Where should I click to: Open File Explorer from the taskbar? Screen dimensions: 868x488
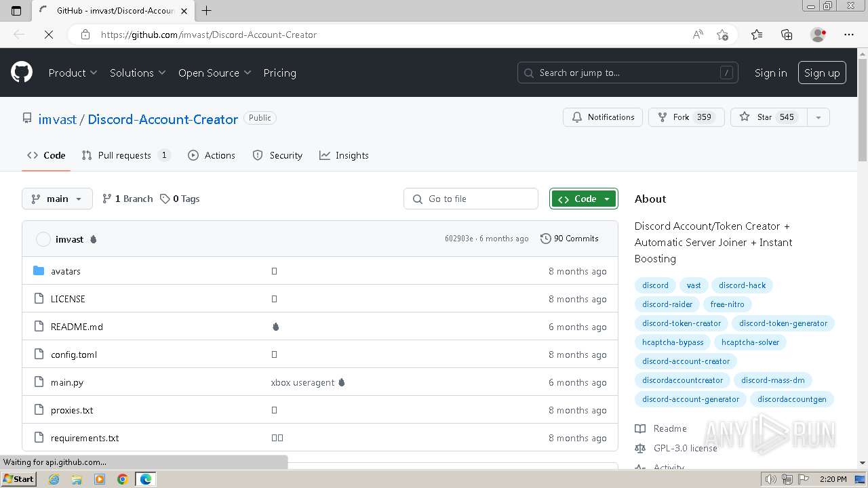[77, 479]
